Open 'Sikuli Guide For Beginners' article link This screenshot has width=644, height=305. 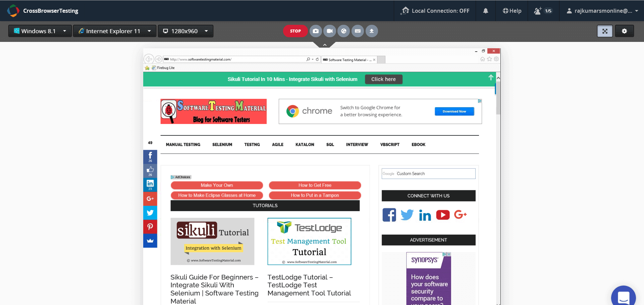(214, 289)
